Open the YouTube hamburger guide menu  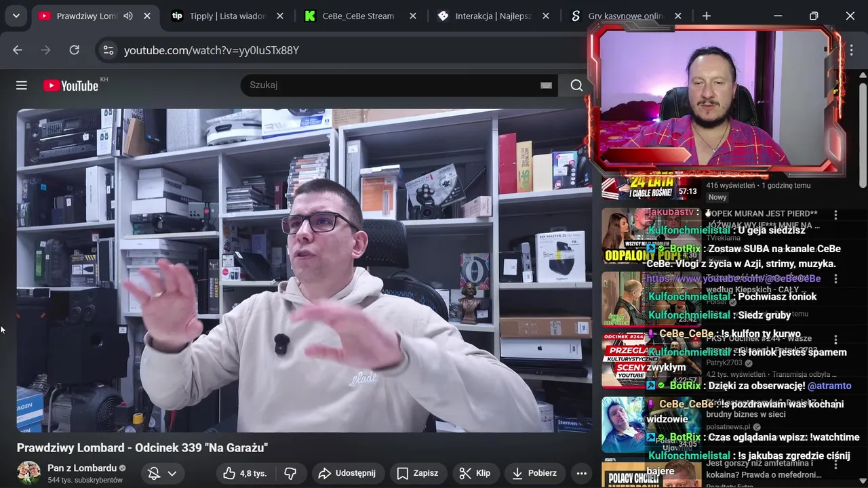coord(22,85)
